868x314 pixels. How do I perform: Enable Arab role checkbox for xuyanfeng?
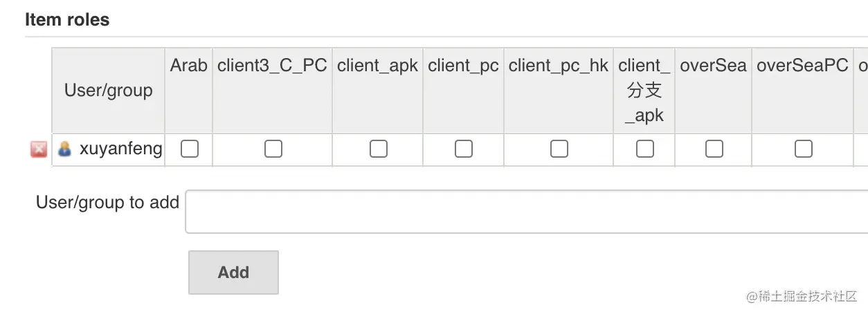tap(189, 149)
